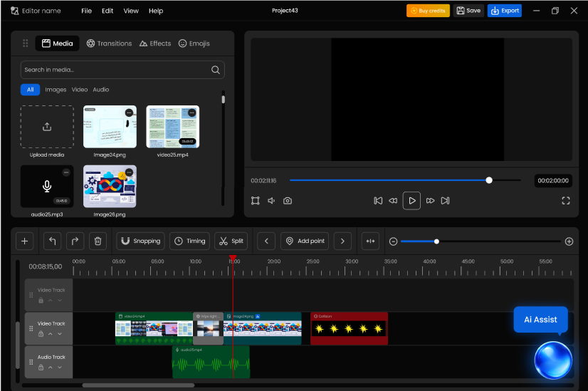This screenshot has width=588, height=391.
Task: Click the search magnifier icon in media
Action: [215, 70]
